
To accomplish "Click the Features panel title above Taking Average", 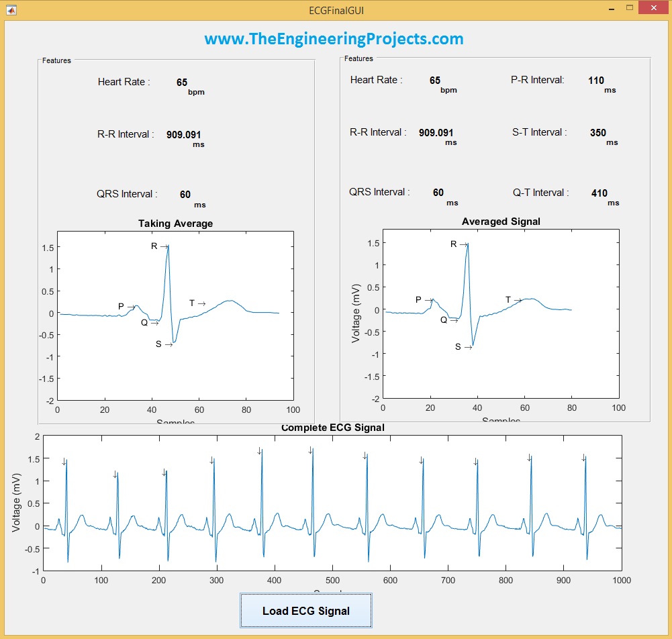I will click(56, 61).
